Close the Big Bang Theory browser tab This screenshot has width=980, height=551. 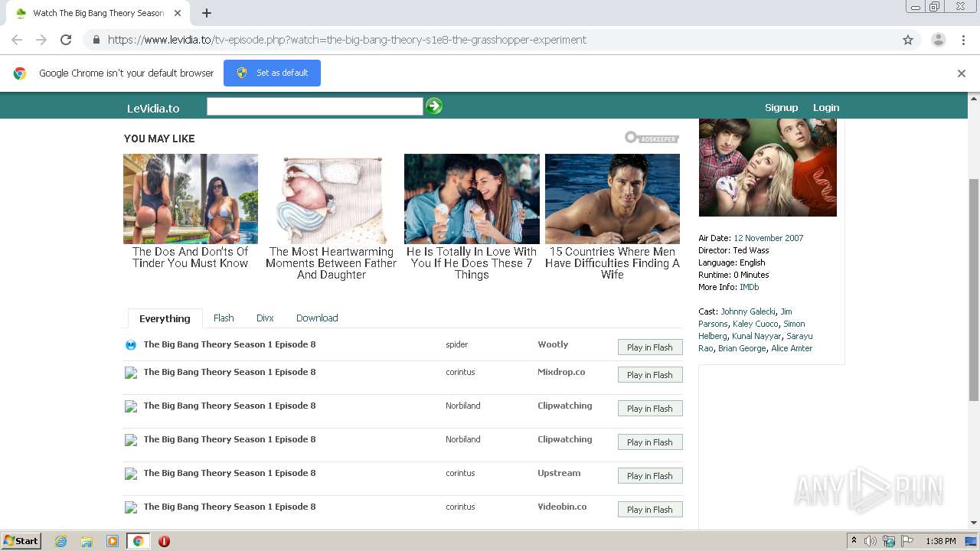[178, 13]
